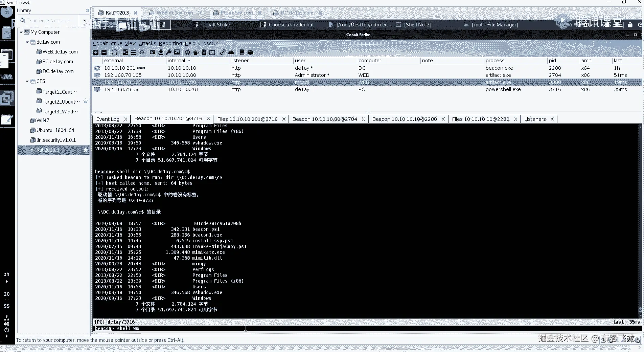Click the Disconnect minus toolbar icon
The height and width of the screenshot is (352, 644).
pyautogui.click(x=104, y=52)
